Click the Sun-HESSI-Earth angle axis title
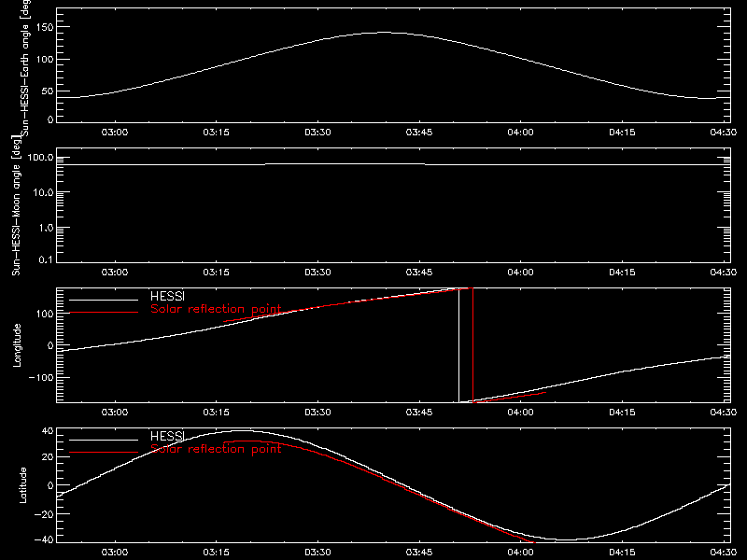Image resolution: width=747 pixels, height=560 pixels. [25, 67]
